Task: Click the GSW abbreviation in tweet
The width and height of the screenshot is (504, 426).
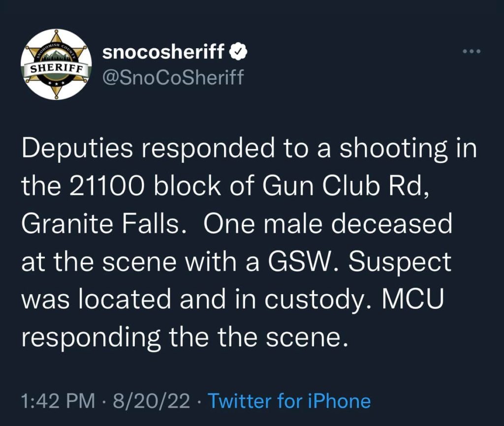Action: (298, 262)
